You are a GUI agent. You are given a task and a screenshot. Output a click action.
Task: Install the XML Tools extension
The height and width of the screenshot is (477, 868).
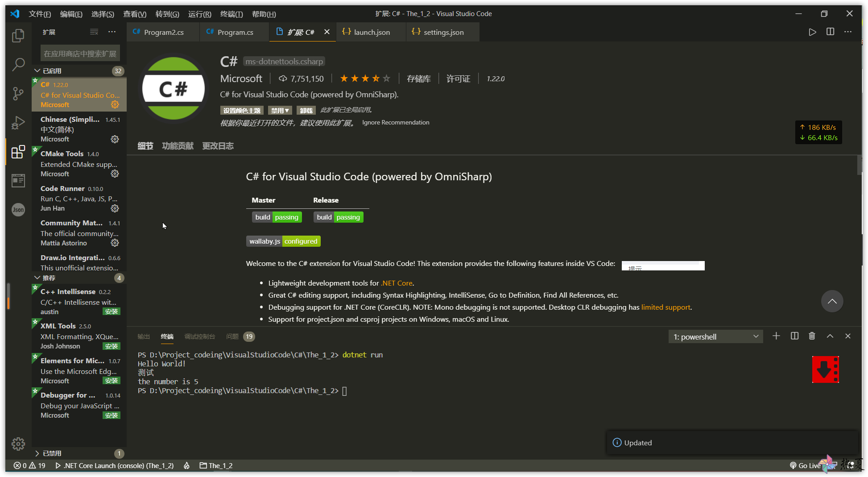pos(112,346)
